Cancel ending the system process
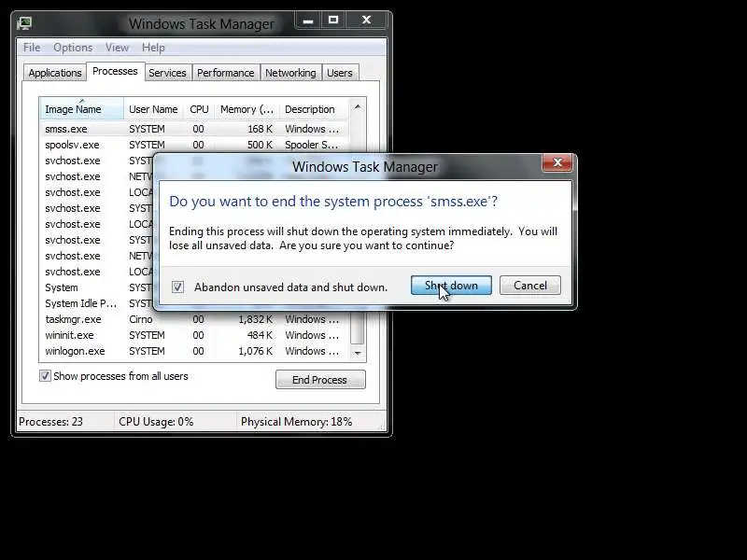 (530, 286)
